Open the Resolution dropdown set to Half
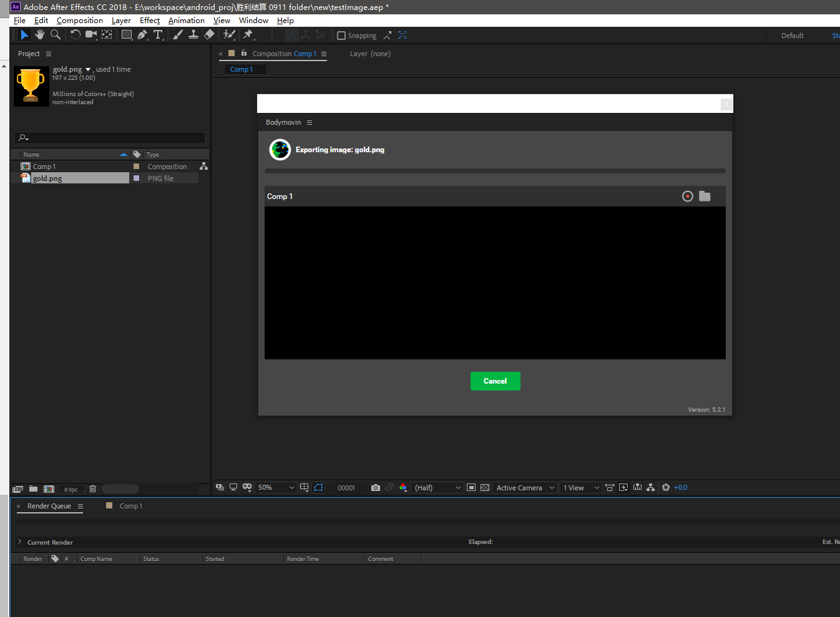Viewport: 840px width, 617px height. pyautogui.click(x=437, y=487)
